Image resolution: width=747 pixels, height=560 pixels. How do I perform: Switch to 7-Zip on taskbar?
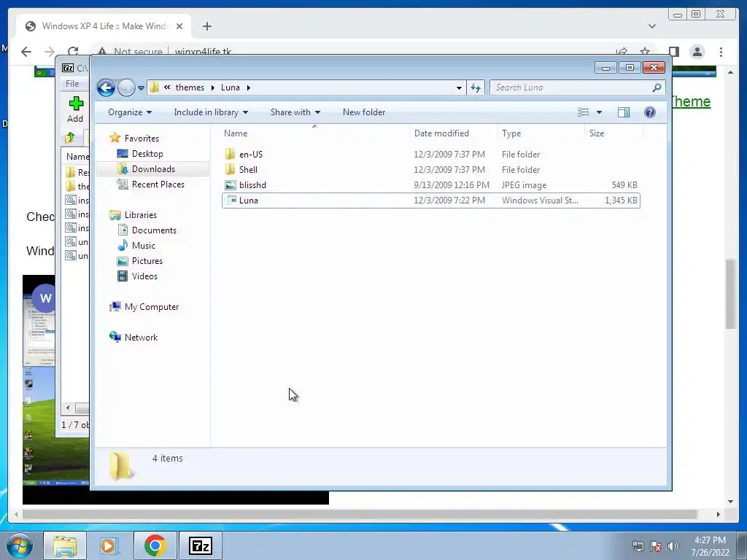(200, 545)
